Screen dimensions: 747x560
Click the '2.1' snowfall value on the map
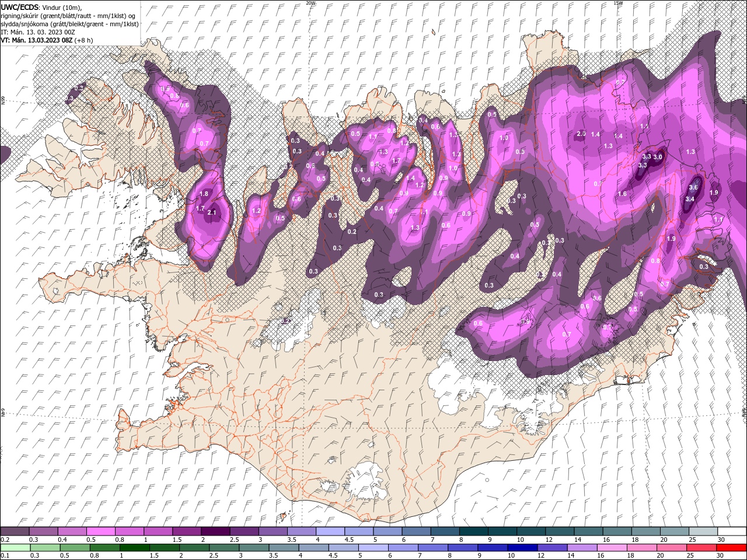click(x=212, y=213)
